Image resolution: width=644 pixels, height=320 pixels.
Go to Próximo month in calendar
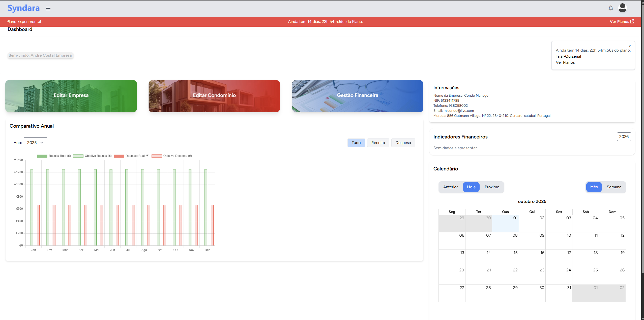pos(492,187)
